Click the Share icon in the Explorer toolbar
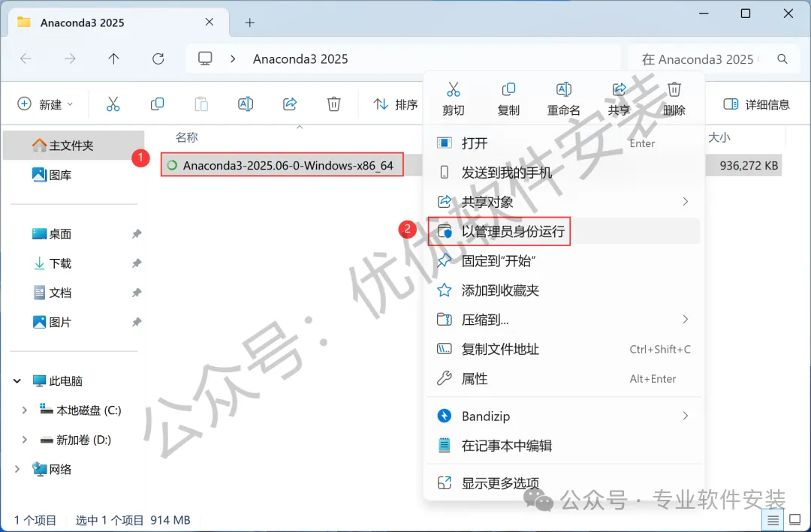The image size is (811, 532). click(290, 104)
